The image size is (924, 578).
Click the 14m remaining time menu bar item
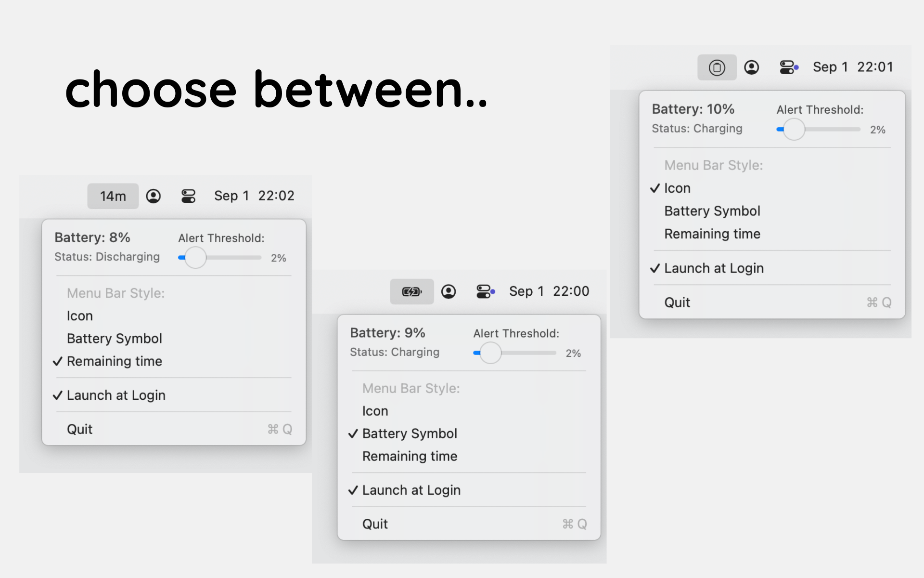coord(113,196)
